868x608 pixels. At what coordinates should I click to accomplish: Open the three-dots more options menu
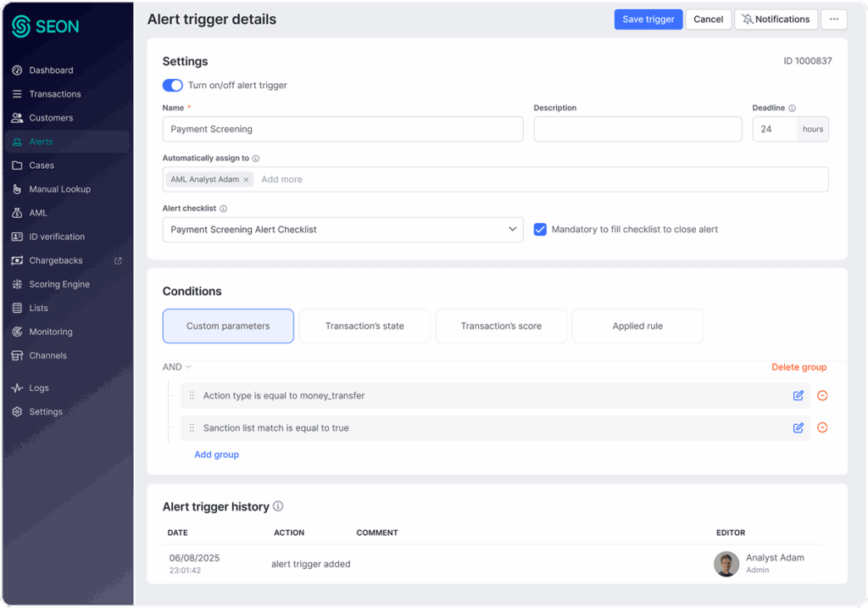(x=834, y=20)
